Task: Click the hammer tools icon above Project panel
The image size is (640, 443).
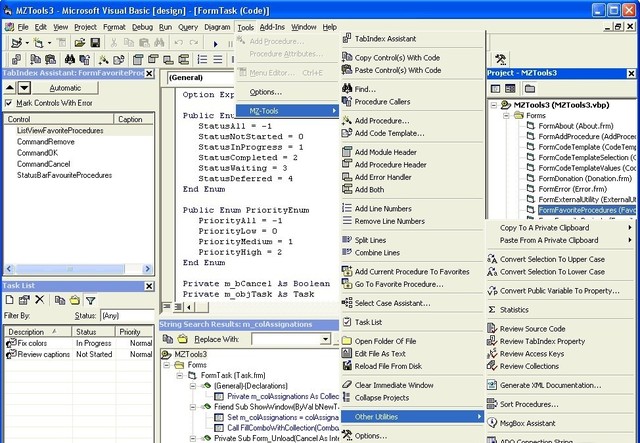Action: tap(500, 59)
